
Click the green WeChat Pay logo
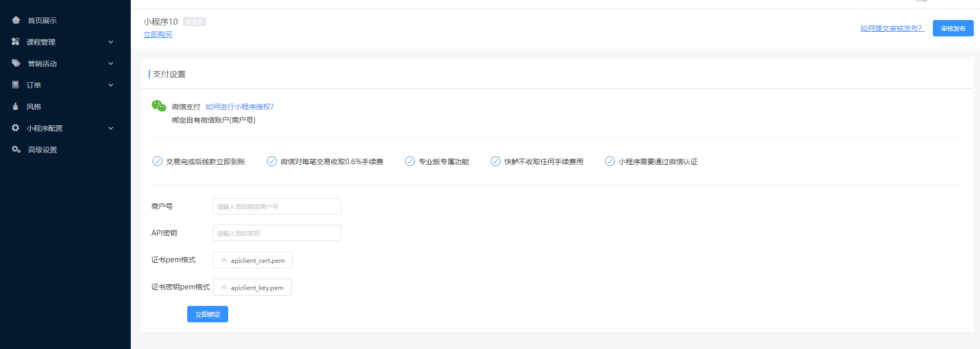[x=158, y=106]
